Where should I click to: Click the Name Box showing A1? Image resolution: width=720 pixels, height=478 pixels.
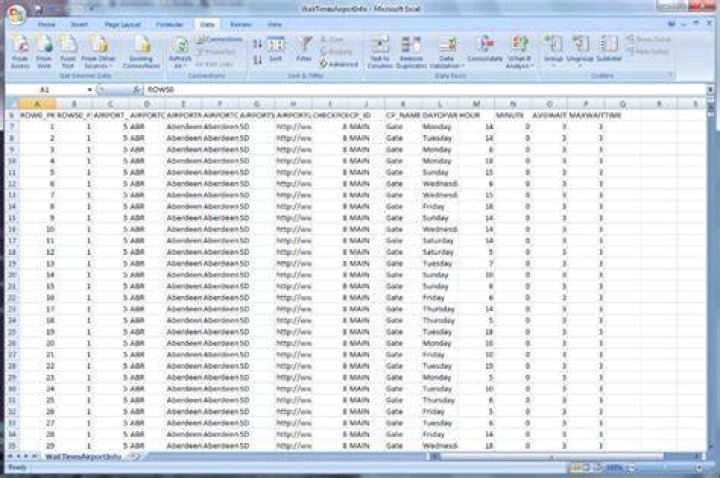(x=44, y=90)
